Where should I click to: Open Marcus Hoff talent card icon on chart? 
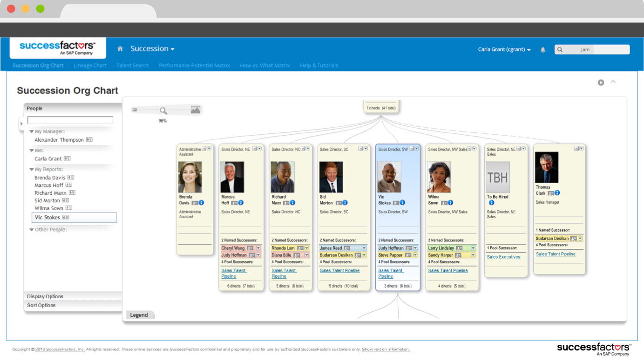(x=234, y=203)
